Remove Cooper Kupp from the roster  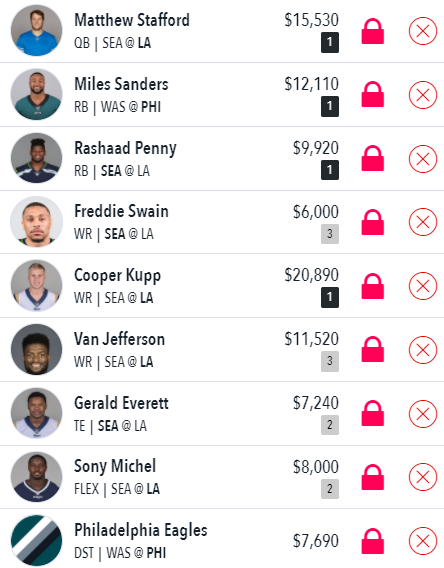point(423,286)
